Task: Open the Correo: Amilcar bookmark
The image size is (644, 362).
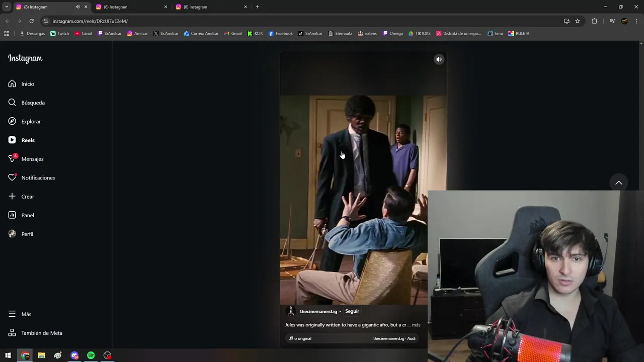Action: tap(201, 34)
